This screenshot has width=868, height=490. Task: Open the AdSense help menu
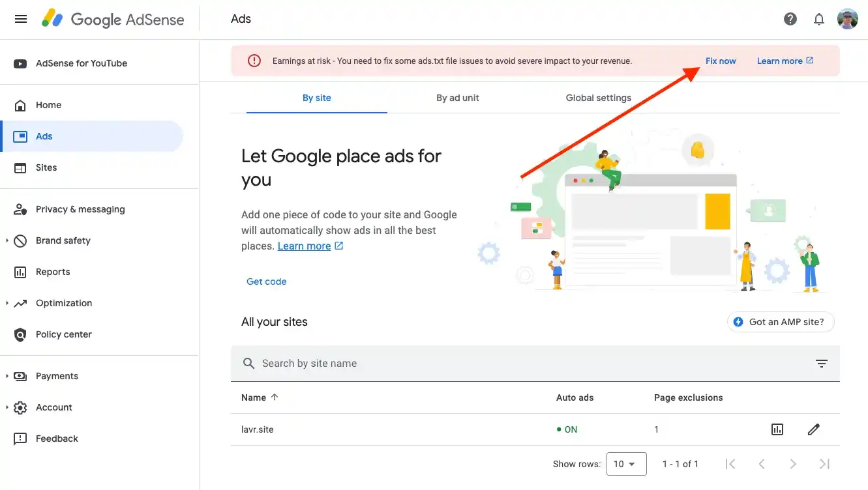[790, 19]
